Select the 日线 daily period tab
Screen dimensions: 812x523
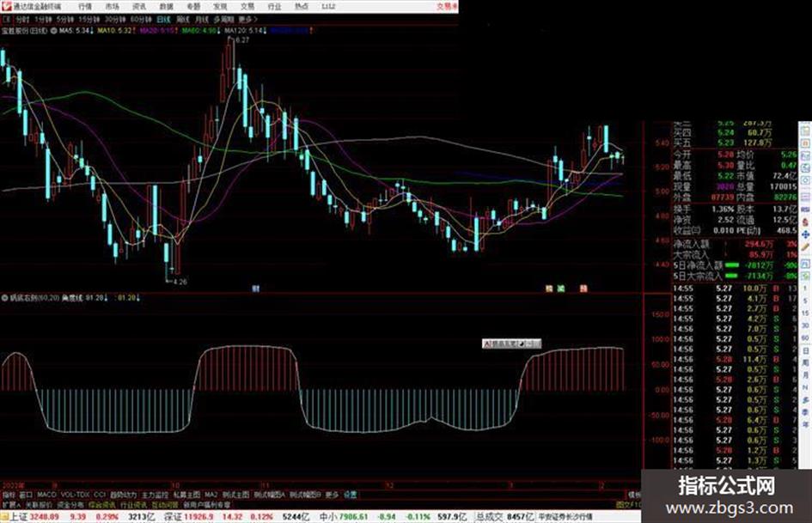tap(163, 19)
